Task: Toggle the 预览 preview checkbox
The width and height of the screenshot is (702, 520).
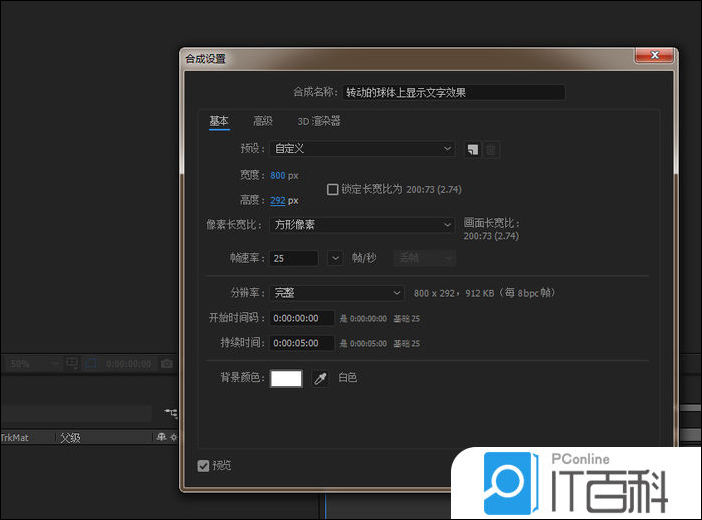Action: point(203,466)
